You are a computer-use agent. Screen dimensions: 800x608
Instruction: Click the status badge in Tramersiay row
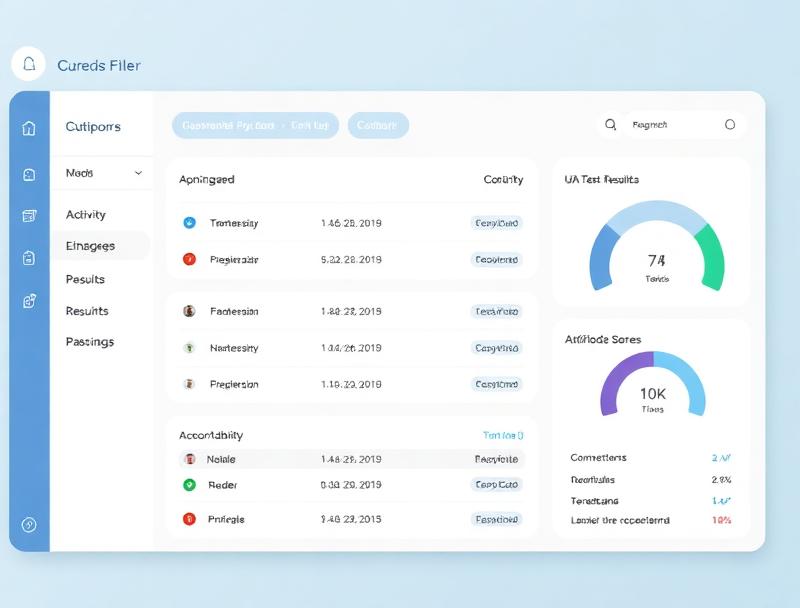click(496, 223)
